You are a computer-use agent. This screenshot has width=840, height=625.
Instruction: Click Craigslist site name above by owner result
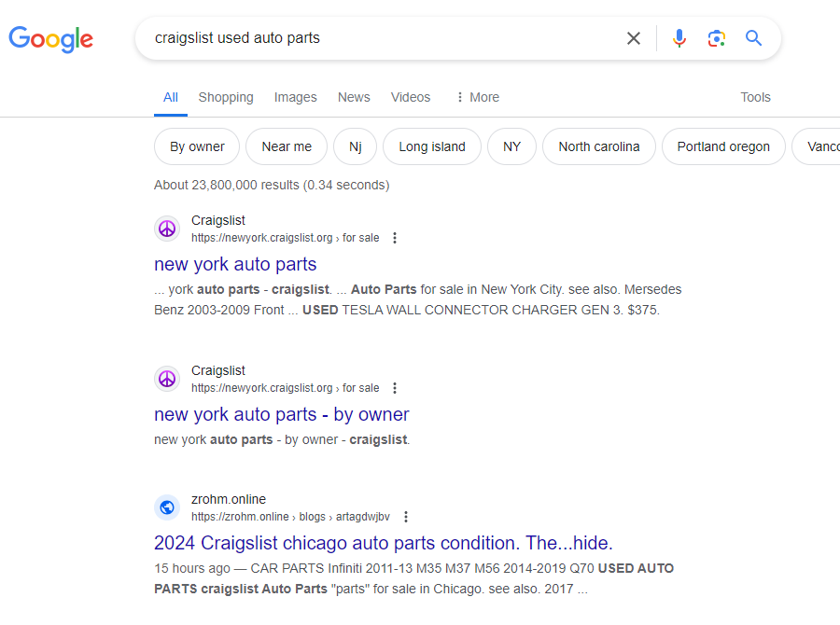pyautogui.click(x=218, y=370)
